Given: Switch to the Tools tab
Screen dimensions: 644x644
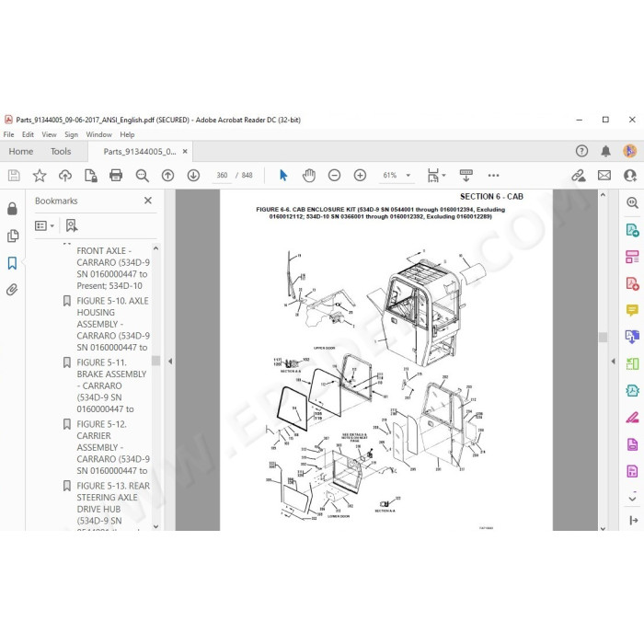Looking at the screenshot, I should coord(61,152).
